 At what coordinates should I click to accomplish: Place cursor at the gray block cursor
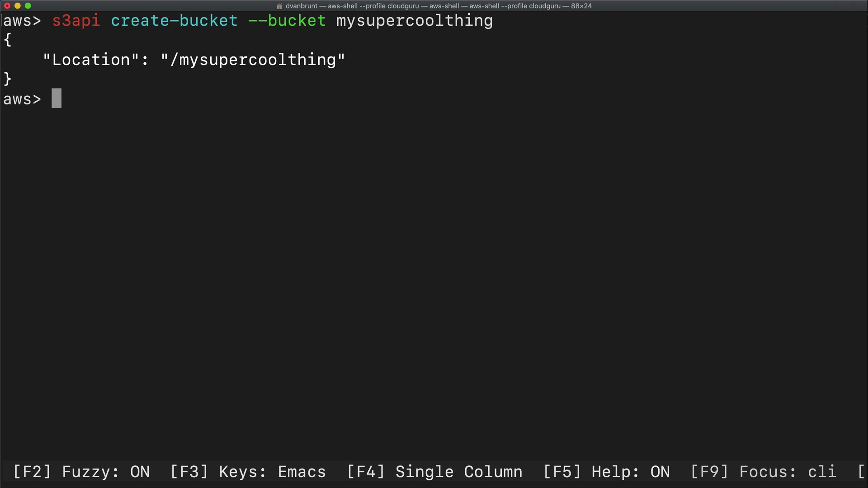[x=57, y=99]
